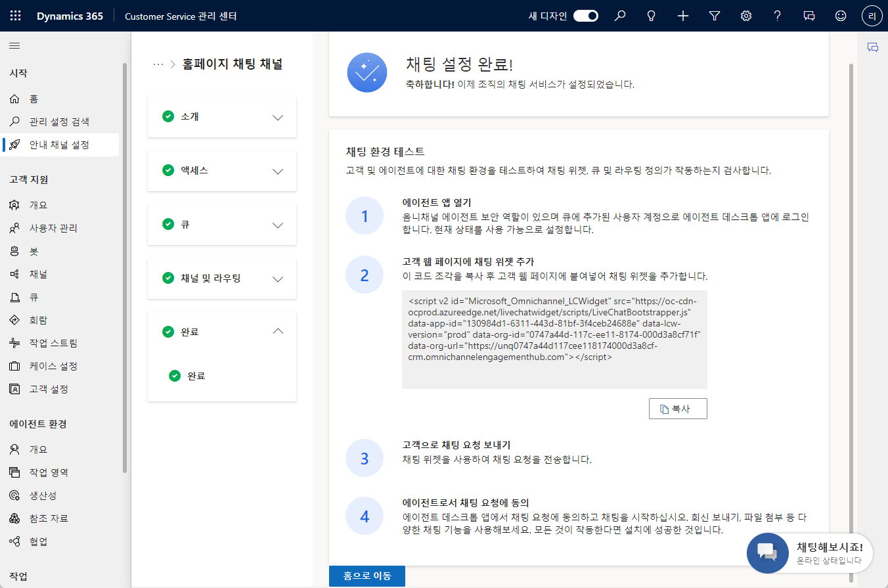Expand the 채널 및 라우팅 step chevron
The image size is (888, 588).
coord(278,279)
